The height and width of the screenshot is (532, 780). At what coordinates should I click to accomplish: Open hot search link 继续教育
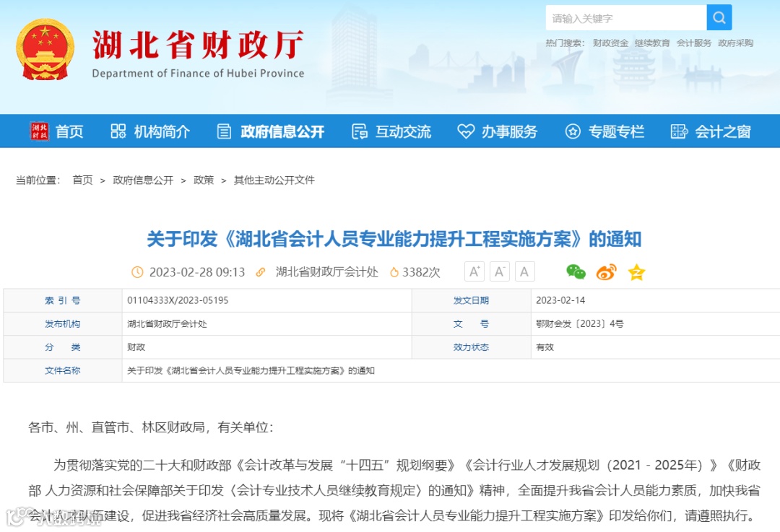(652, 43)
